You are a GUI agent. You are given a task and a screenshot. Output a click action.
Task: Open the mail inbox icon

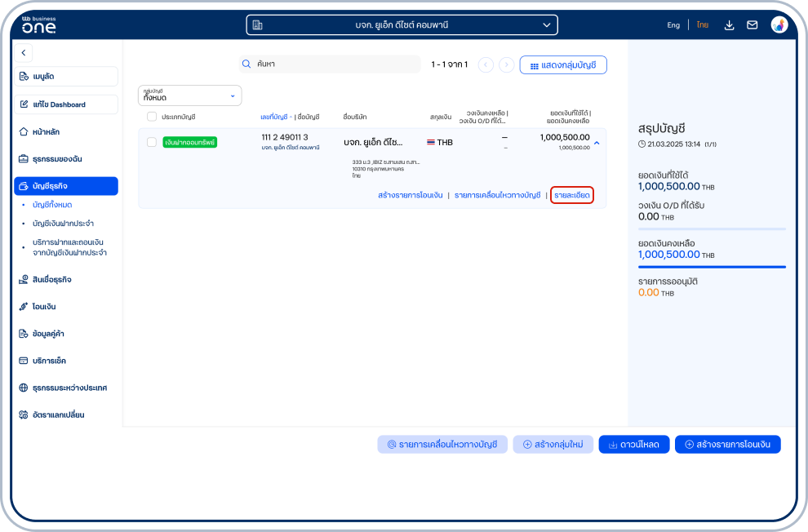click(x=753, y=25)
